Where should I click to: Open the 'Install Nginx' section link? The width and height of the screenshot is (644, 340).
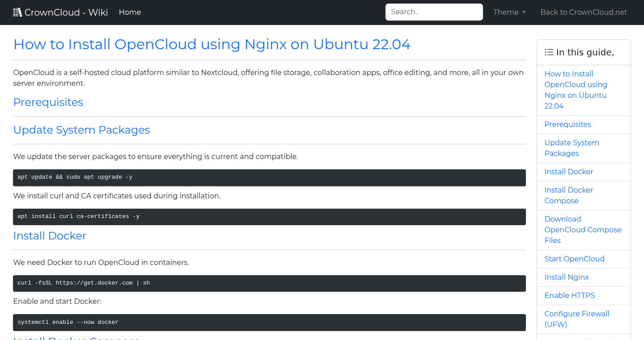coord(567,277)
